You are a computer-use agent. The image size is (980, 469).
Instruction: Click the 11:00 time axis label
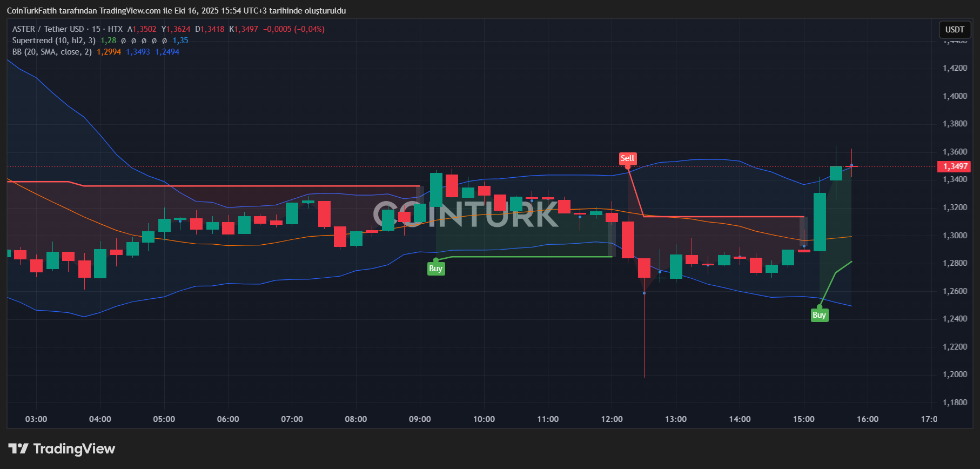[548, 419]
